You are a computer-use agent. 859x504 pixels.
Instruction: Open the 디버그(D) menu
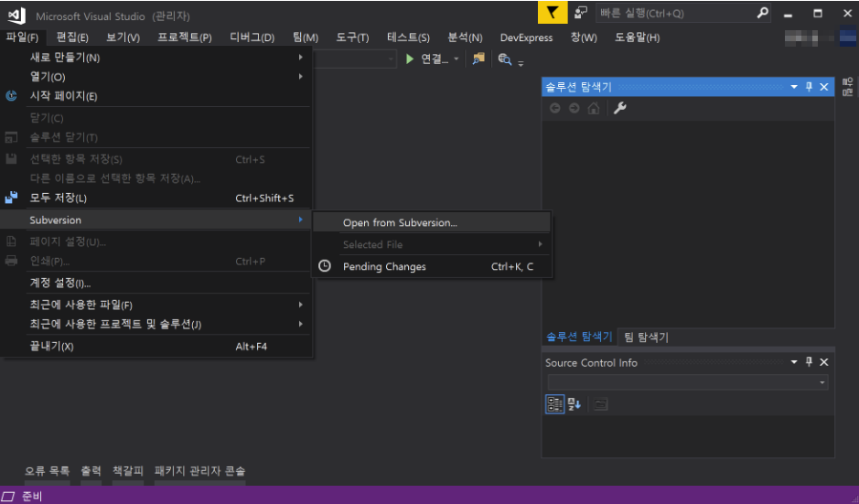pyautogui.click(x=252, y=38)
